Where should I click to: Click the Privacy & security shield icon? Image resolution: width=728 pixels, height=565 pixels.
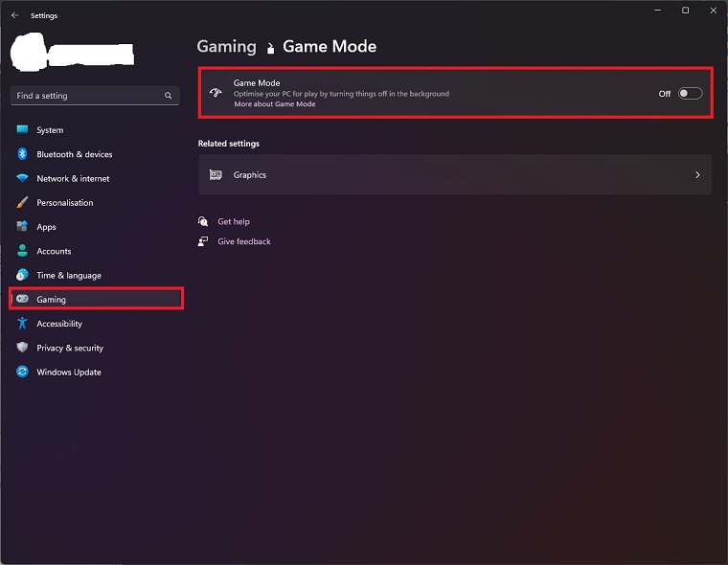point(22,348)
